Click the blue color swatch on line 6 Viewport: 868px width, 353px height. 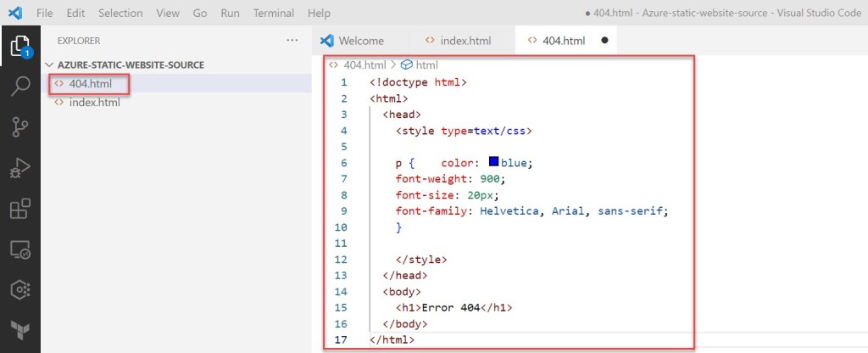tap(493, 162)
